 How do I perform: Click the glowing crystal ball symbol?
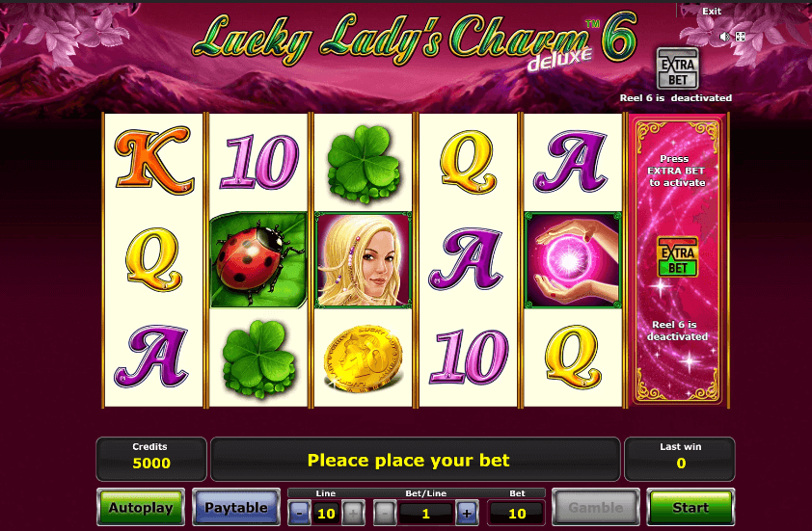[x=573, y=260]
